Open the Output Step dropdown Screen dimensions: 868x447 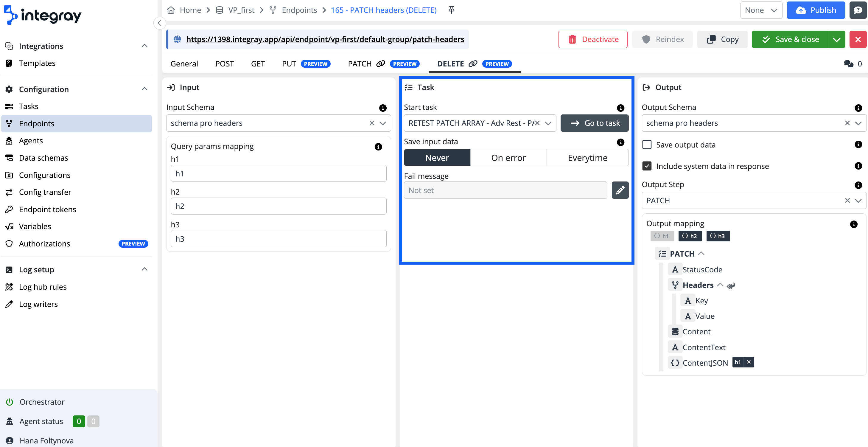858,201
